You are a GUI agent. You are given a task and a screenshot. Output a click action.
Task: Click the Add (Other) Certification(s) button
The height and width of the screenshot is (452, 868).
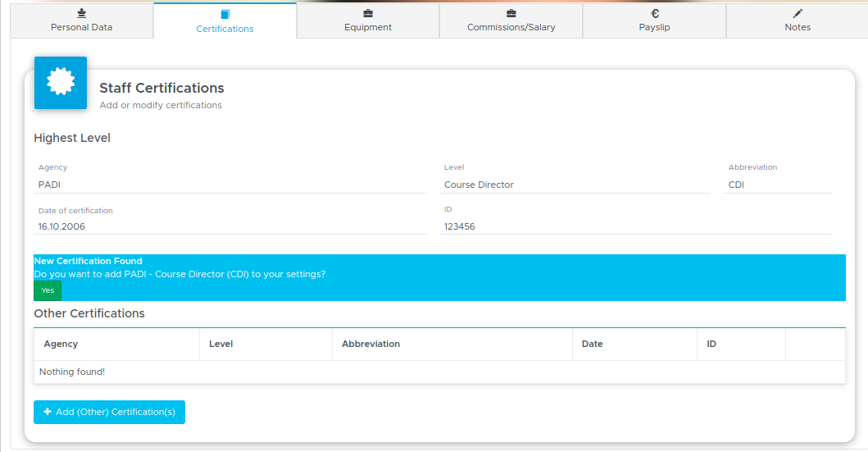109,412
